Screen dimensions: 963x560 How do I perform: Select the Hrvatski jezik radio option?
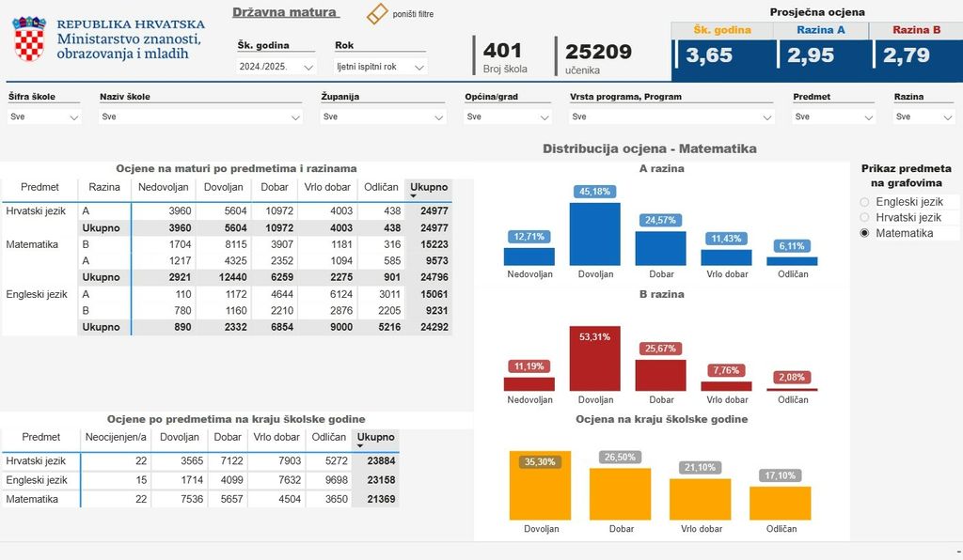click(x=864, y=217)
